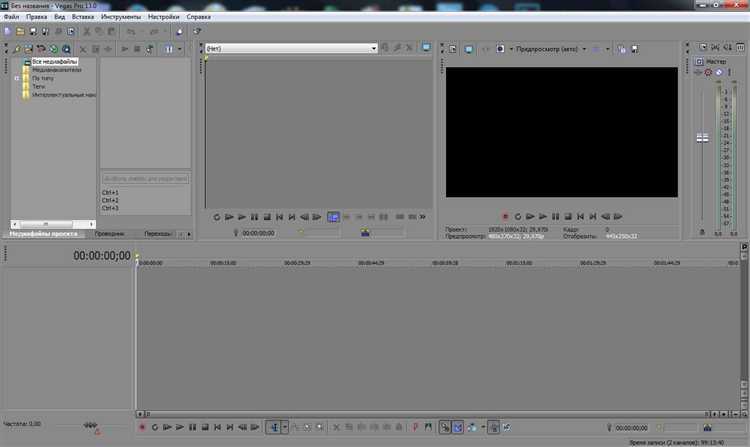Select the 'Все медиафайлы' tree item
This screenshot has width=750, height=447.
55,62
